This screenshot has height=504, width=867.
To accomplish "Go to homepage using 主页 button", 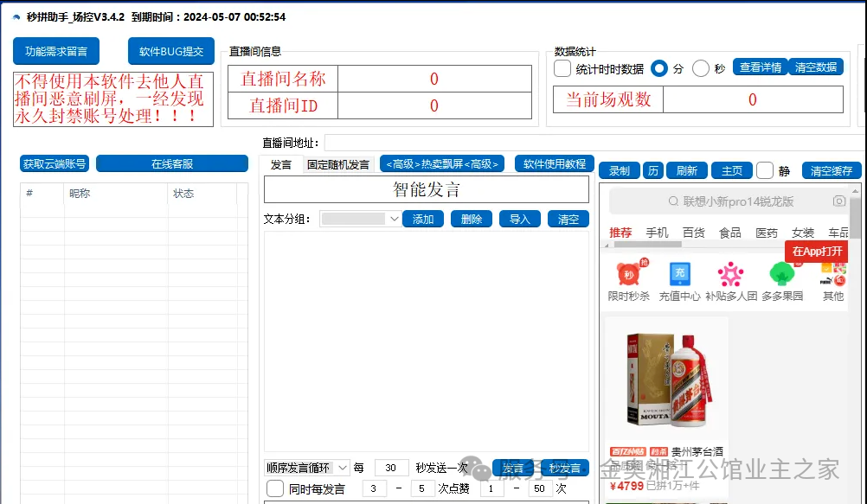I will [x=732, y=170].
